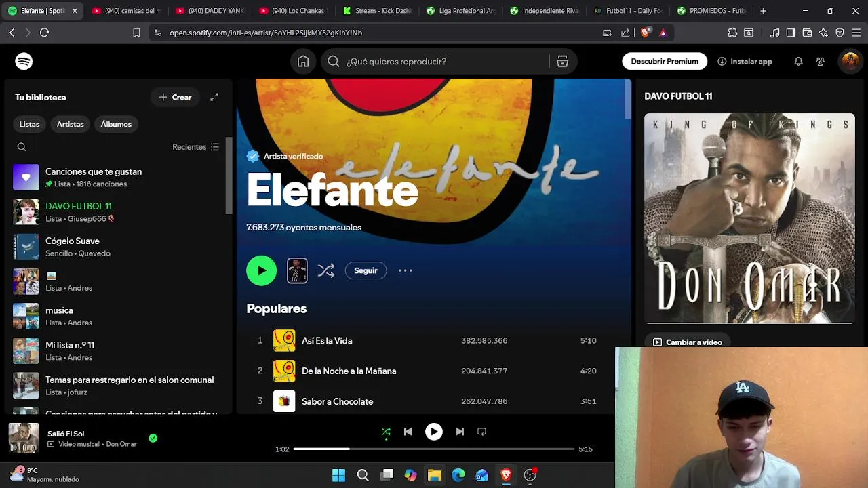
Task: Open Temas para restregarlo en el salon comunal
Action: (118, 386)
